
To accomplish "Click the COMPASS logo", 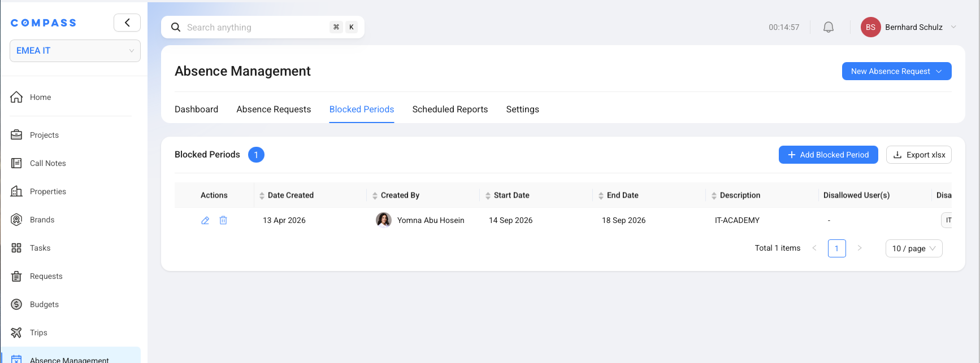I will 44,23.
